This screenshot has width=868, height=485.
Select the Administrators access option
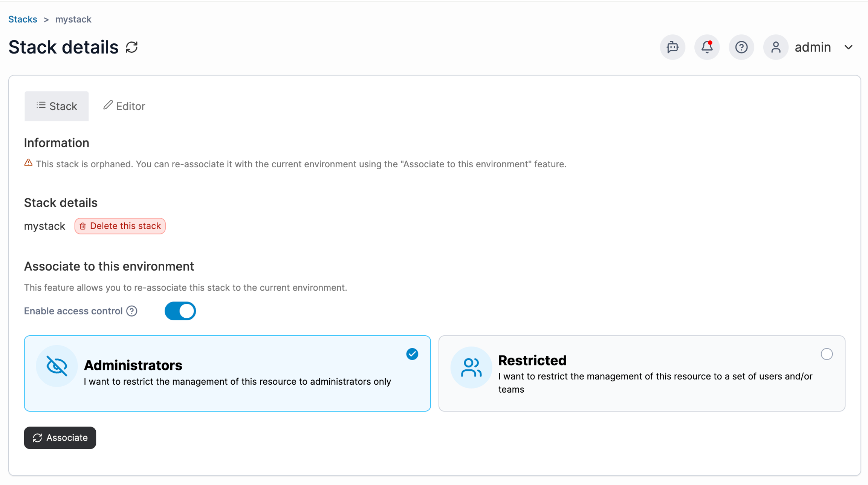227,373
